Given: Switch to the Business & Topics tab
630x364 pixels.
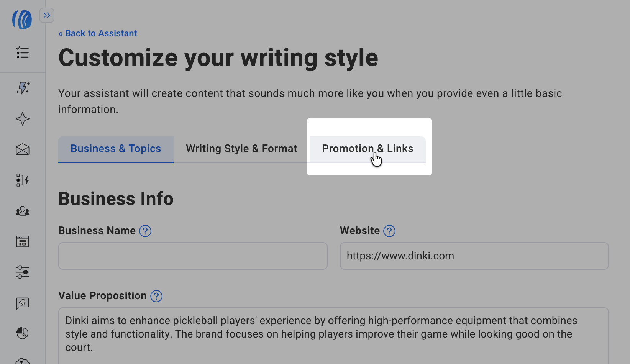Looking at the screenshot, I should (116, 149).
